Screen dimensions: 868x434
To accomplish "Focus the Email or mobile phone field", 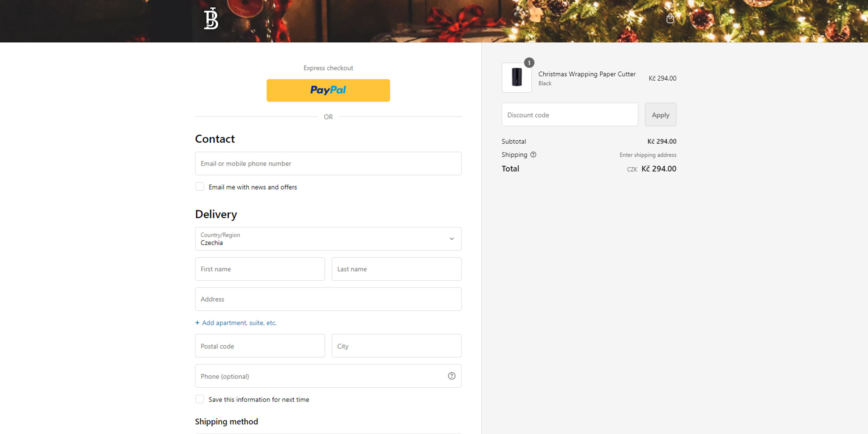I will [328, 163].
